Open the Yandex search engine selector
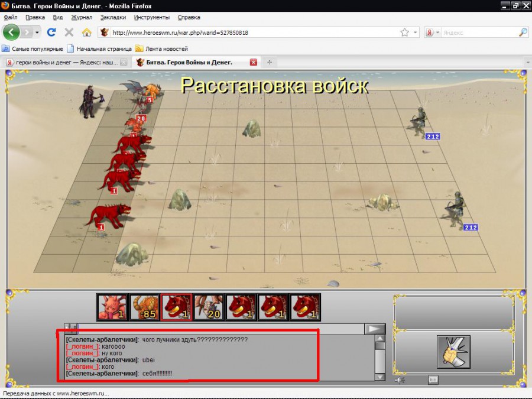 433,33
